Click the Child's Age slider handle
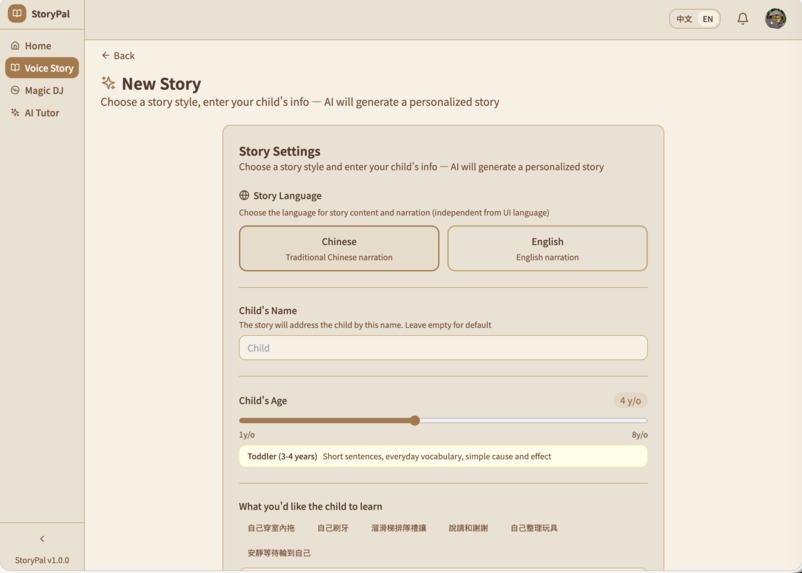This screenshot has width=802, height=573. point(415,421)
